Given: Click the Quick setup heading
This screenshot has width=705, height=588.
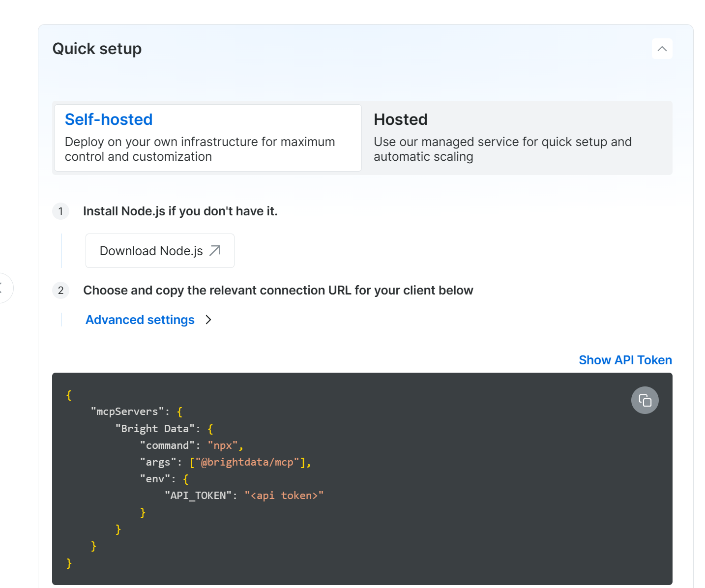Looking at the screenshot, I should pos(97,49).
